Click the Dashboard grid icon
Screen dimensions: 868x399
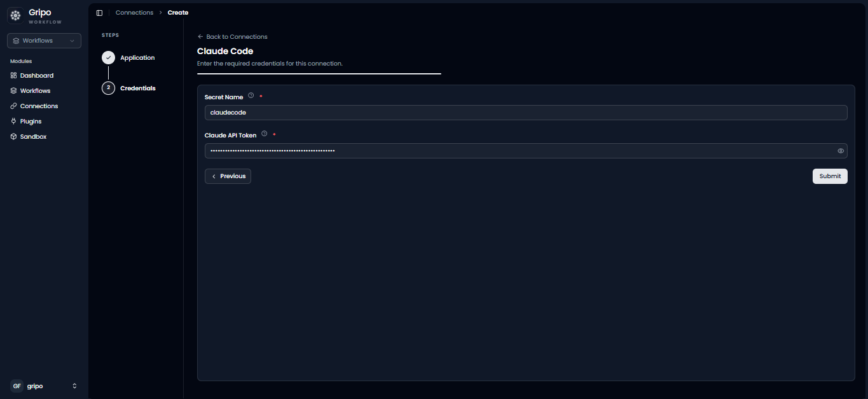[x=14, y=76]
